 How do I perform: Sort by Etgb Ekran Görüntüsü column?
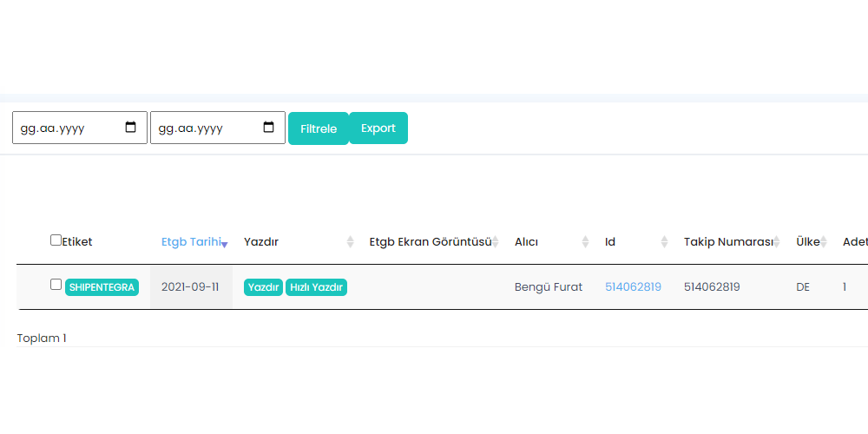point(434,242)
